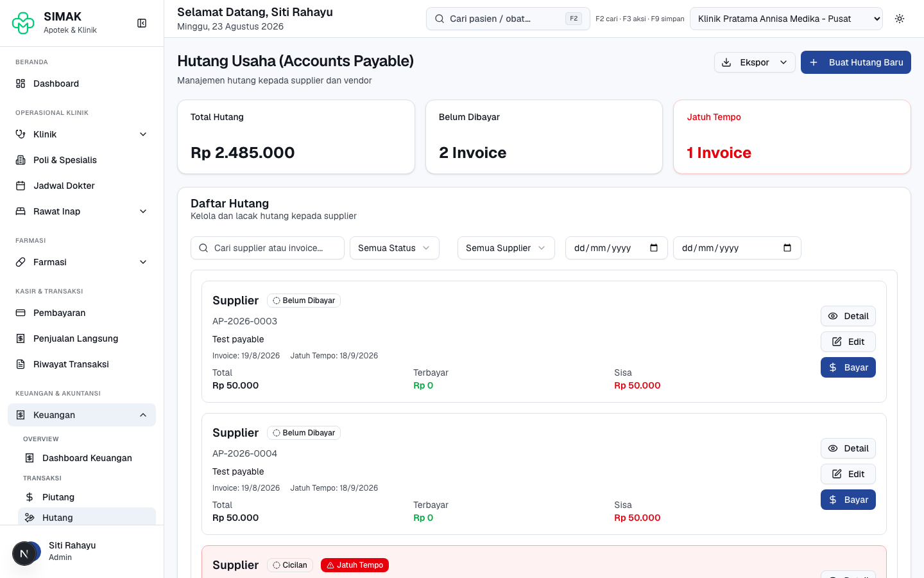The width and height of the screenshot is (924, 578).
Task: Click the SIMAK logo icon
Action: [x=23, y=23]
